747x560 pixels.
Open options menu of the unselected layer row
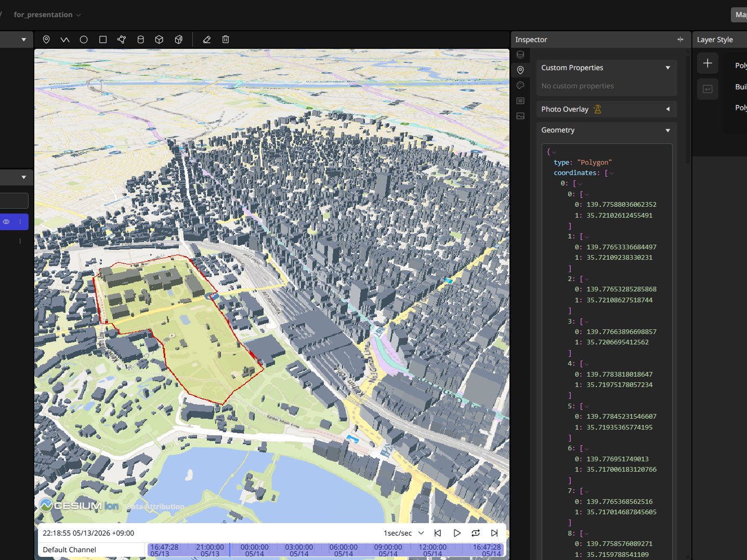(20, 241)
